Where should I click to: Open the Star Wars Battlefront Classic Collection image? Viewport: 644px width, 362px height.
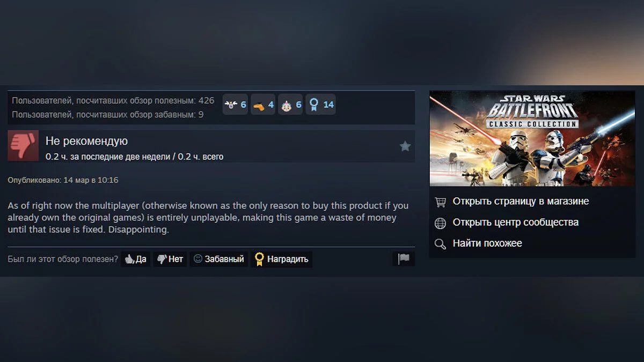tap(532, 138)
